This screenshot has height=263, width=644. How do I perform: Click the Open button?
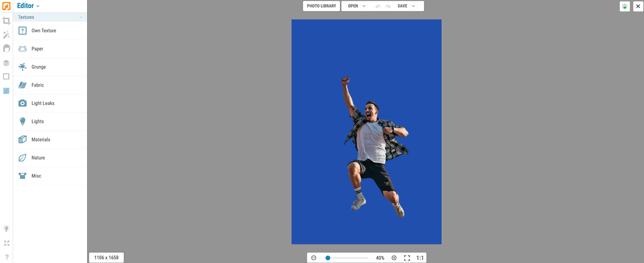point(353,6)
